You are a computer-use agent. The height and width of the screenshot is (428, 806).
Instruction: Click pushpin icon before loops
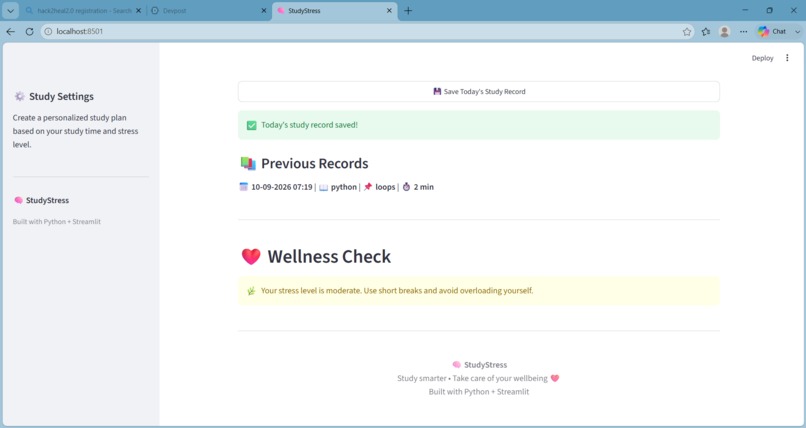pyautogui.click(x=368, y=187)
